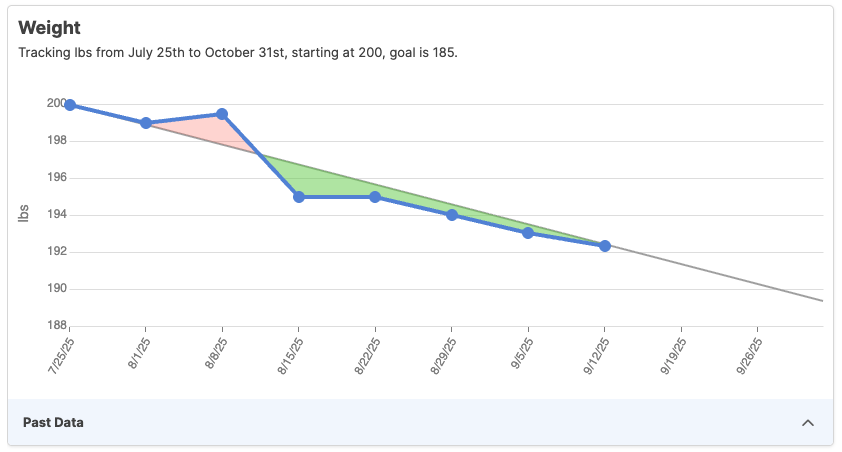Image resolution: width=842 pixels, height=452 pixels.
Task: Click the 8/8/25 peak data point
Action: tap(222, 114)
